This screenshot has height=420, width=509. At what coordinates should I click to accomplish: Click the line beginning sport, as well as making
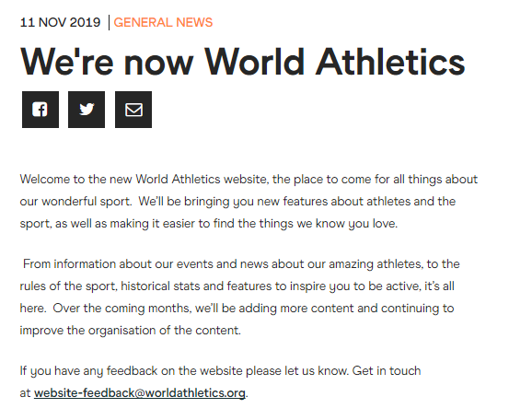pos(209,224)
